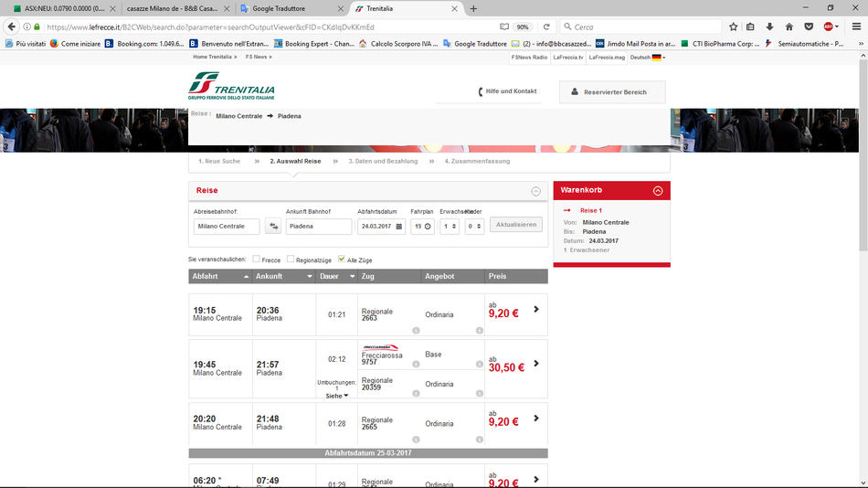Open the clock icon in Fahrplan field
868x488 pixels.
[x=428, y=227]
